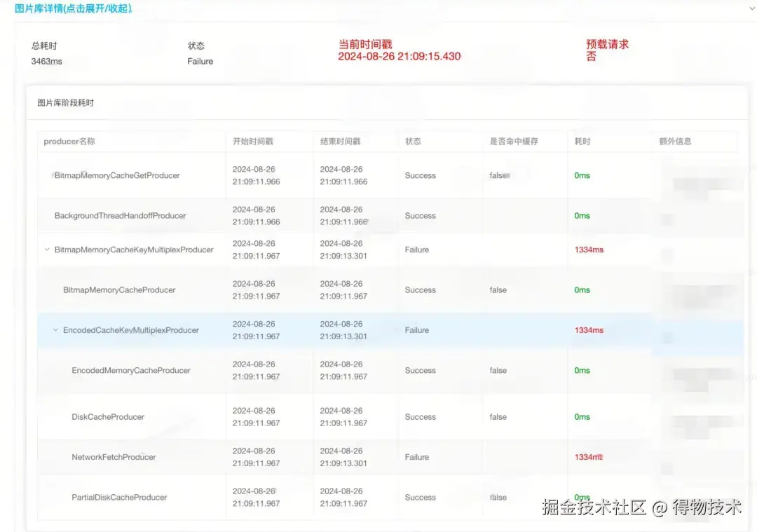Select the NetworkFetchProducer row name
Screen dimensions: 757x532
[x=114, y=457]
